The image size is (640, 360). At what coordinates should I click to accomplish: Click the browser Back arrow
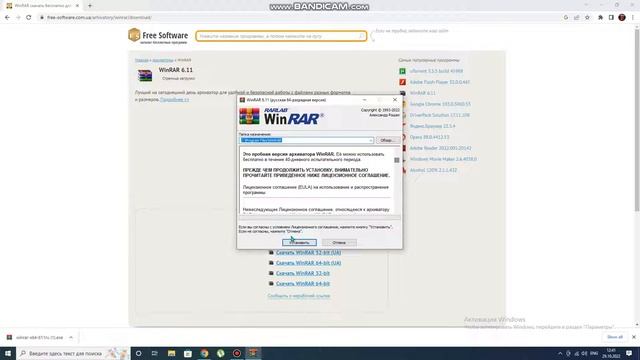7,18
